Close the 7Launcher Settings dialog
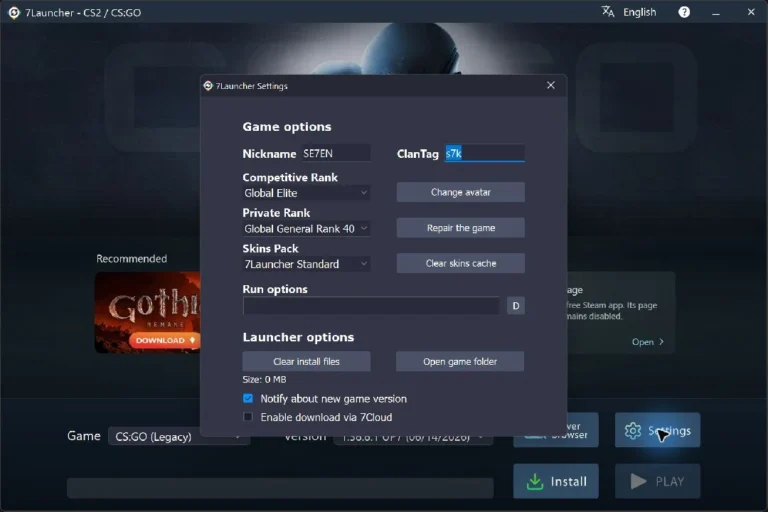The height and width of the screenshot is (512, 768). click(551, 85)
